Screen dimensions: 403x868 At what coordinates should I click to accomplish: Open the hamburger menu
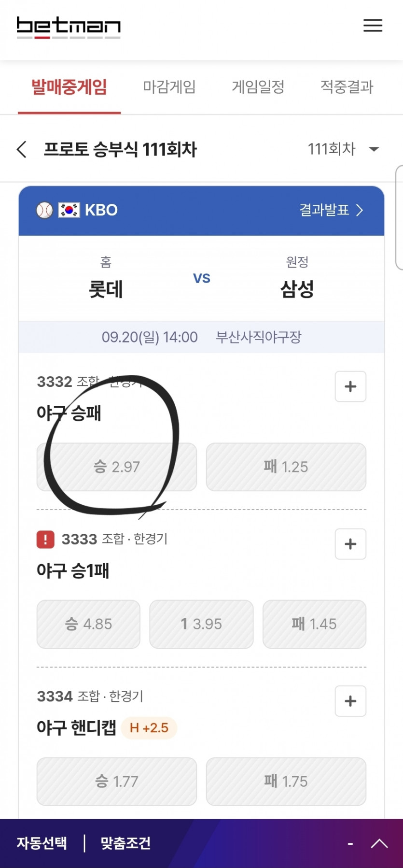pyautogui.click(x=373, y=26)
